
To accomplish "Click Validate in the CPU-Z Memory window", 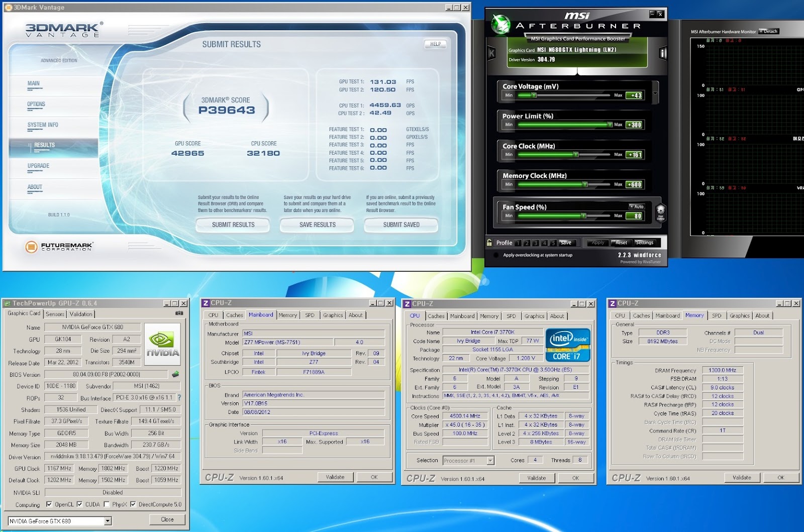I will pos(742,478).
